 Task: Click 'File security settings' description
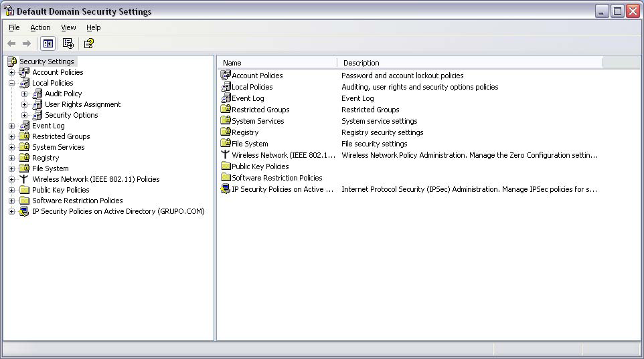coord(375,144)
